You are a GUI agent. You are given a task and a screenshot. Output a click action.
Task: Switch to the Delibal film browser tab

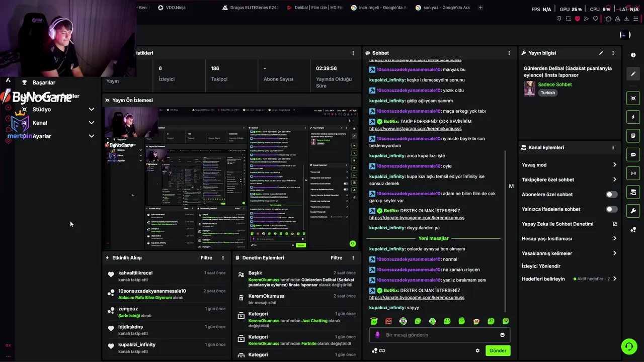pos(315,8)
